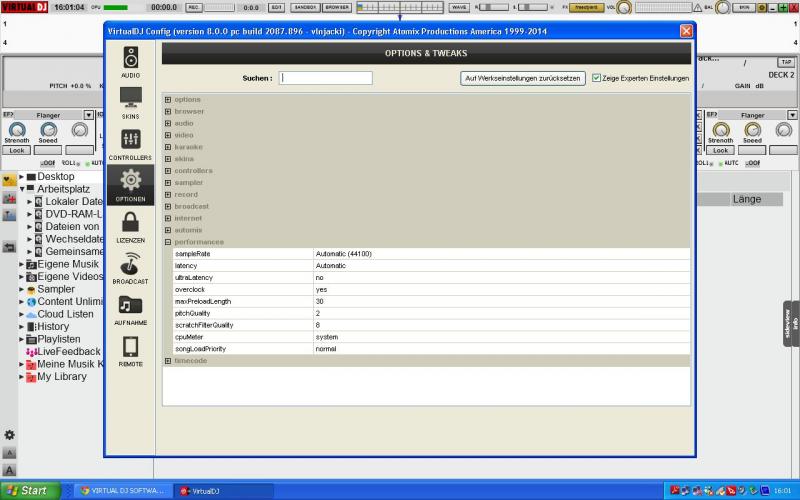This screenshot has width=800, height=500.
Task: Click the back arrow icon in browser sidebar
Action: pos(9,247)
